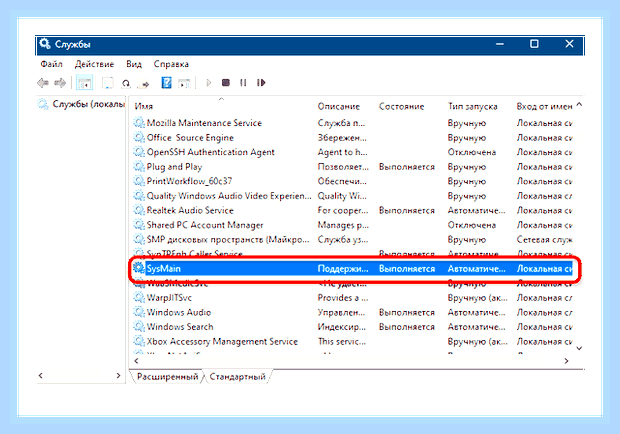Select the Mozilla Maintenance Service row name
Image resolution: width=620 pixels, height=434 pixels.
click(x=204, y=123)
